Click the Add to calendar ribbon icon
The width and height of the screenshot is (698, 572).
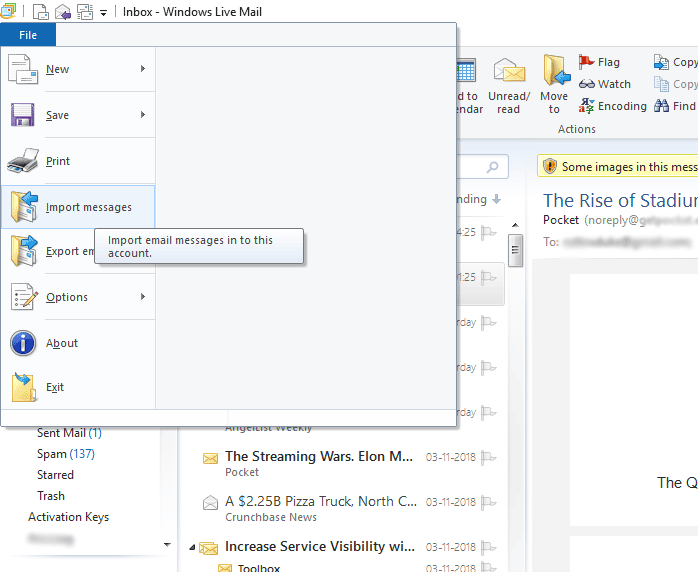[467, 70]
